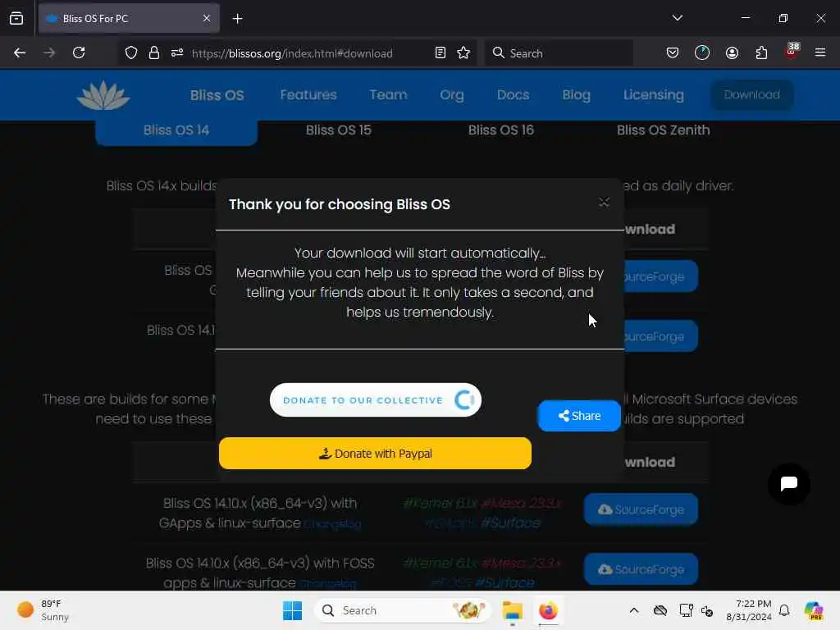Open the notifications bell
This screenshot has width=840, height=630.
click(x=784, y=610)
